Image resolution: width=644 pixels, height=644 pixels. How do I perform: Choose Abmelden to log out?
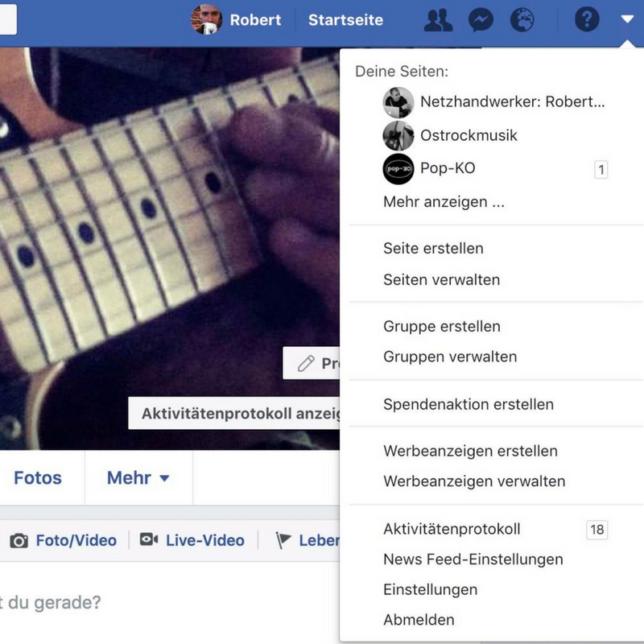pos(419,619)
